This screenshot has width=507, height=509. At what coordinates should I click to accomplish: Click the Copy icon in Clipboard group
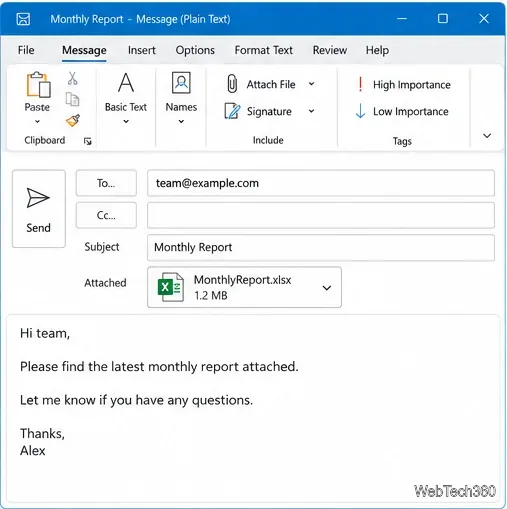(72, 99)
